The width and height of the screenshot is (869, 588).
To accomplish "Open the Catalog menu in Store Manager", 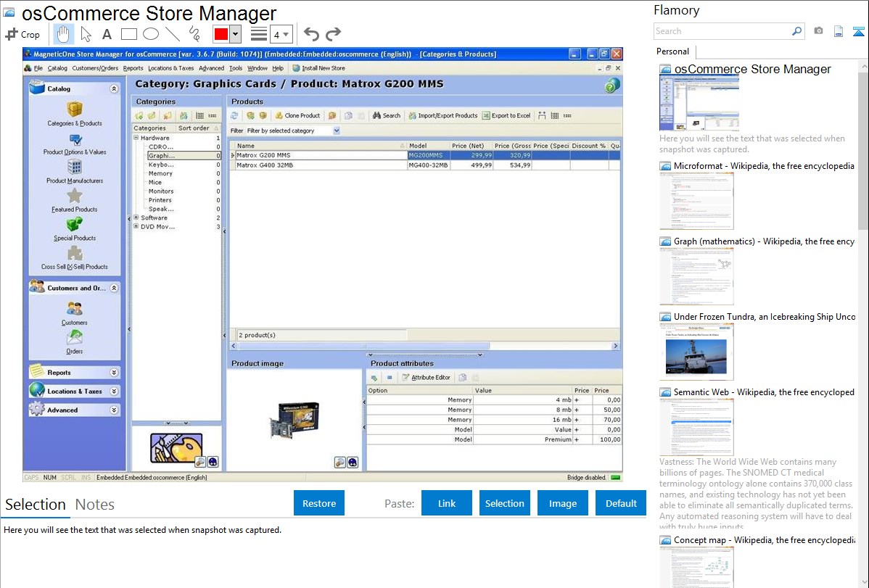I will tap(57, 68).
